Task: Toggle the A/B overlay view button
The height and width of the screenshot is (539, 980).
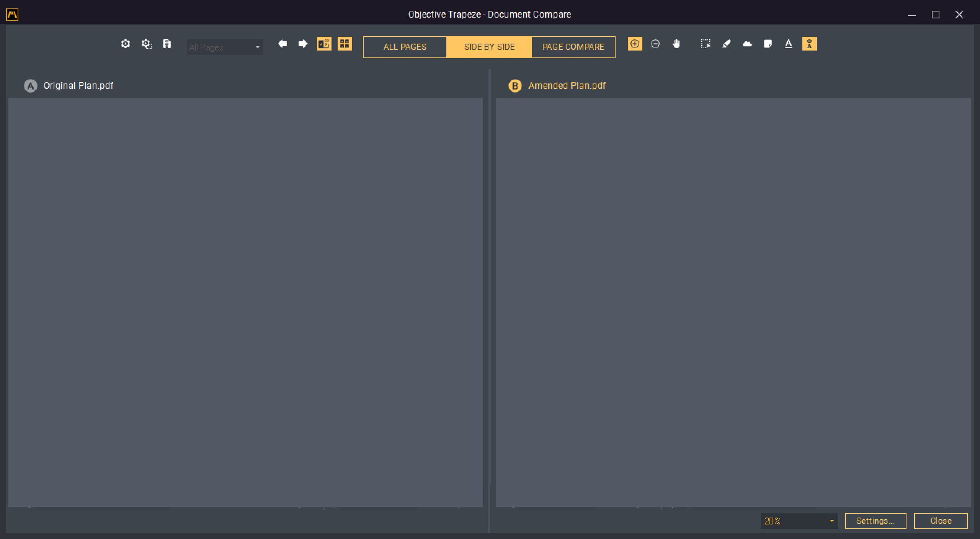Action: point(324,44)
